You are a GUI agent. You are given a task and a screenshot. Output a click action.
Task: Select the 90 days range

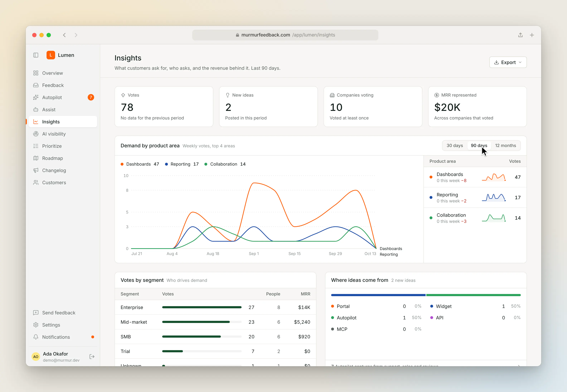(479, 145)
